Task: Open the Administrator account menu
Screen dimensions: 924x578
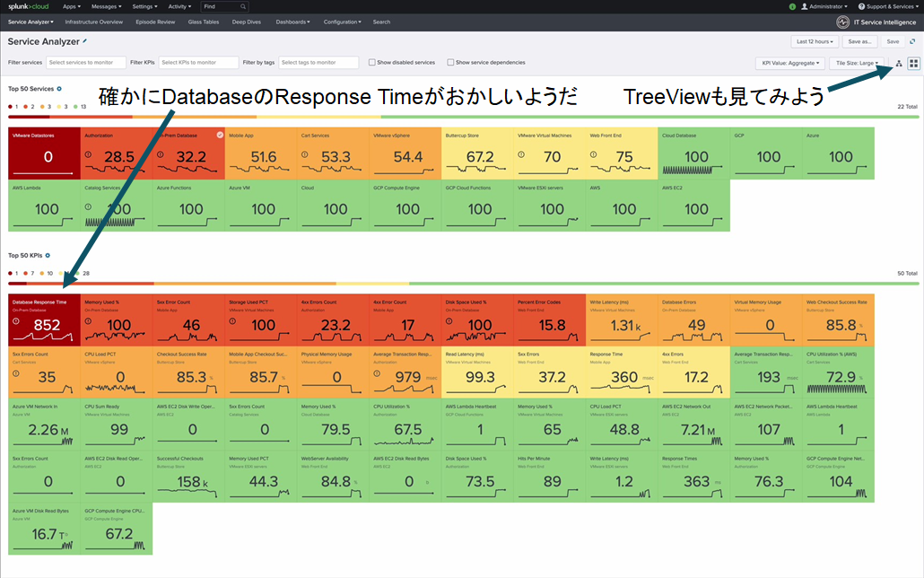Action: click(x=824, y=6)
